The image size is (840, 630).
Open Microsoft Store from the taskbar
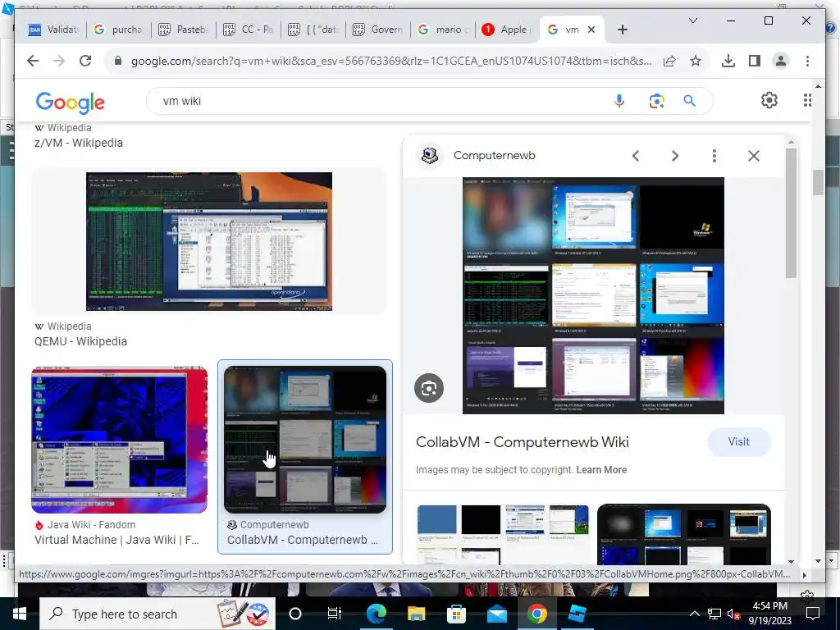point(456,614)
